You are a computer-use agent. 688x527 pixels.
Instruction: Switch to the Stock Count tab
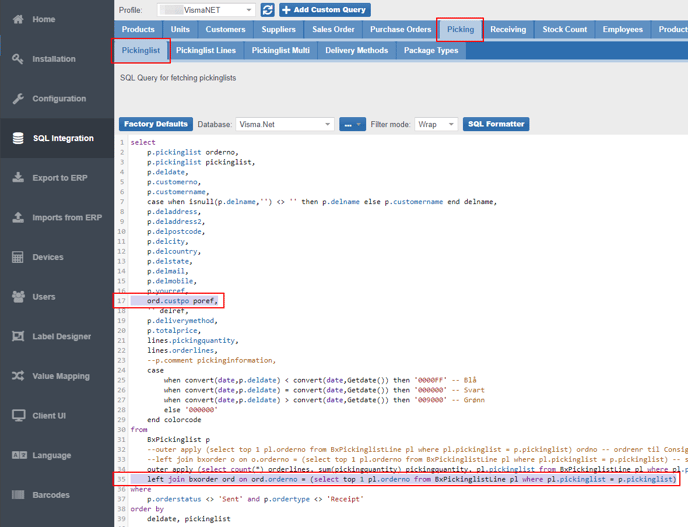coord(564,29)
